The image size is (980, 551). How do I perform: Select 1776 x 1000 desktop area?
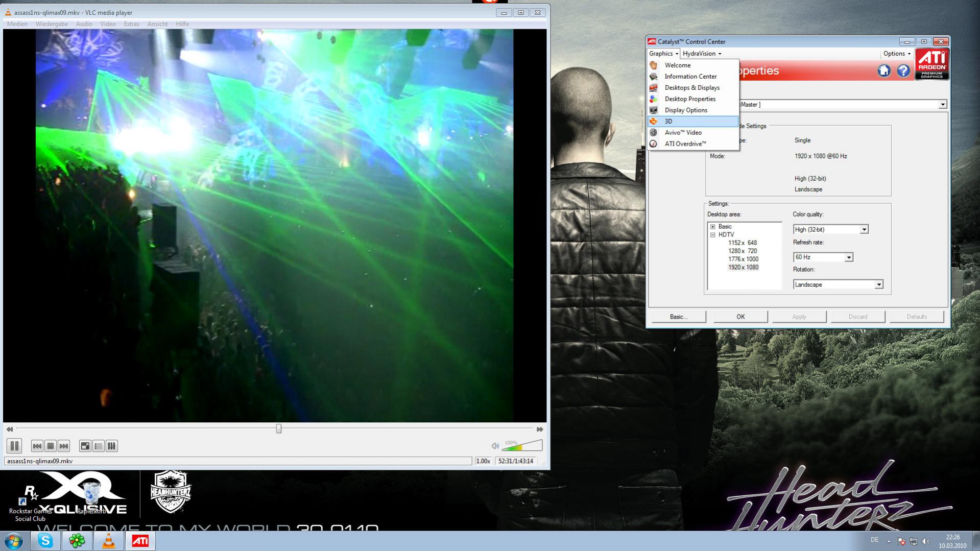point(743,259)
